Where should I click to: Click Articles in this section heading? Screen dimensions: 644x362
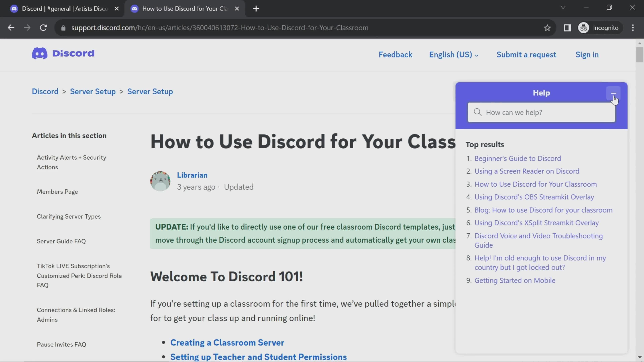pos(69,135)
